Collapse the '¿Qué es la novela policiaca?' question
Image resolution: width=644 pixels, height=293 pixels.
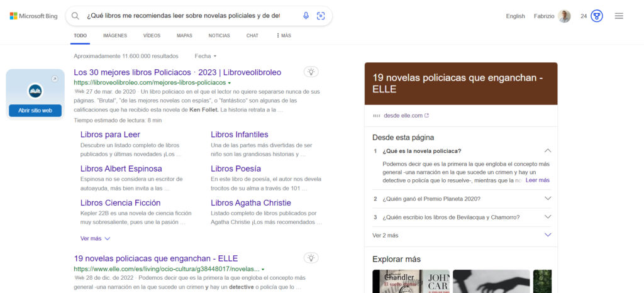point(547,151)
